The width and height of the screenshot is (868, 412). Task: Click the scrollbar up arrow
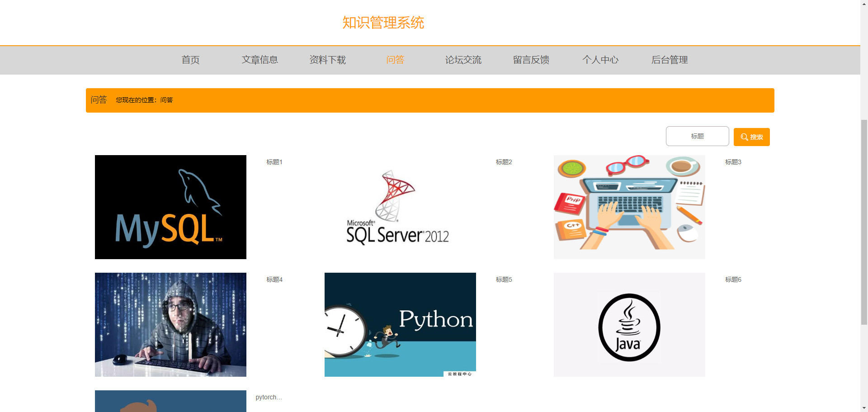pyautogui.click(x=864, y=4)
